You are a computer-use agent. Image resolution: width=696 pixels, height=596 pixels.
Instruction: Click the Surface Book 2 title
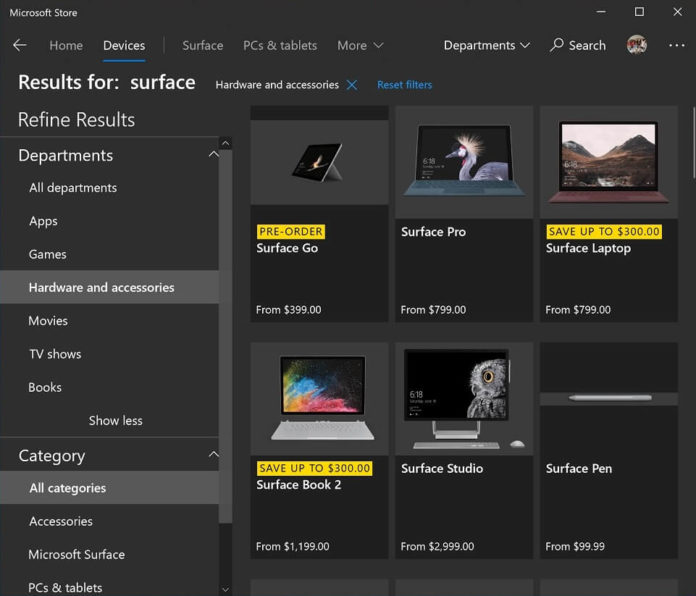[299, 485]
